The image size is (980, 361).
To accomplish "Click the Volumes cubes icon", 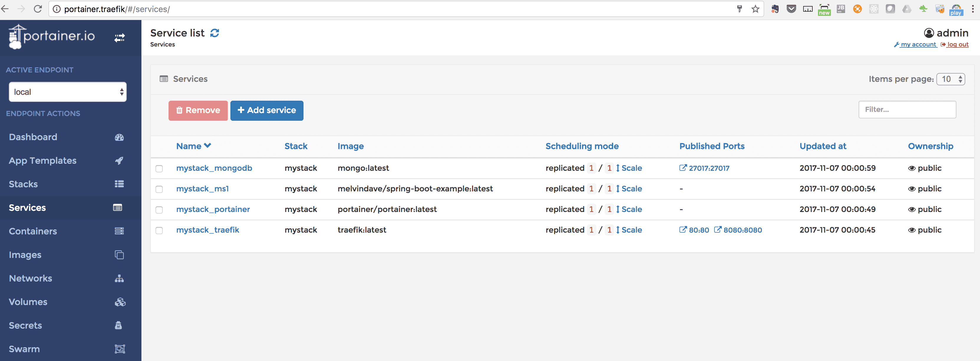I will 120,302.
